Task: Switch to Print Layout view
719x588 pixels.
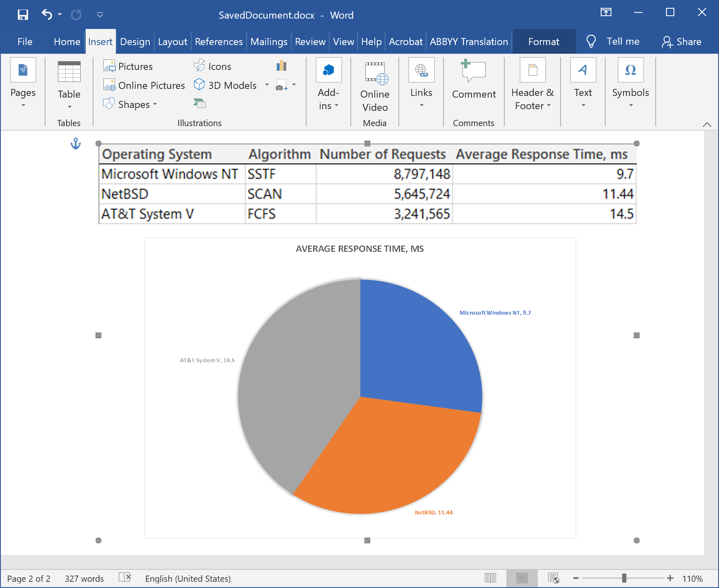Action: click(x=522, y=578)
